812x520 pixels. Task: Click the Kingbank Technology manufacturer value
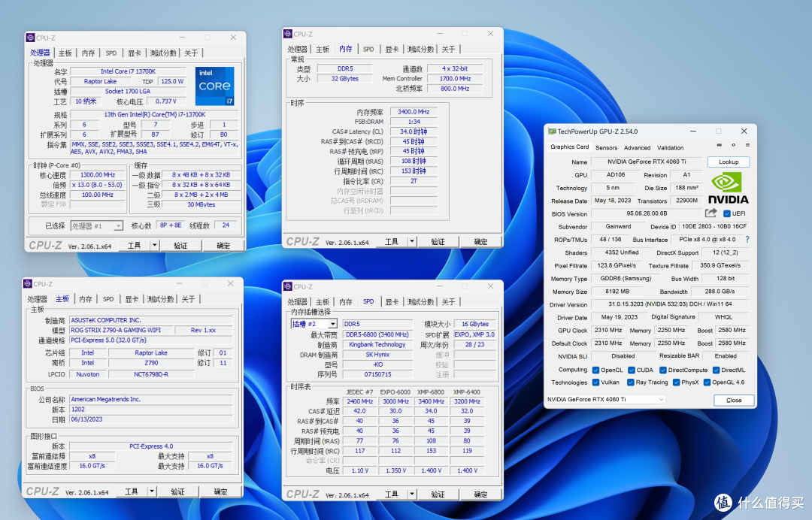pyautogui.click(x=377, y=345)
